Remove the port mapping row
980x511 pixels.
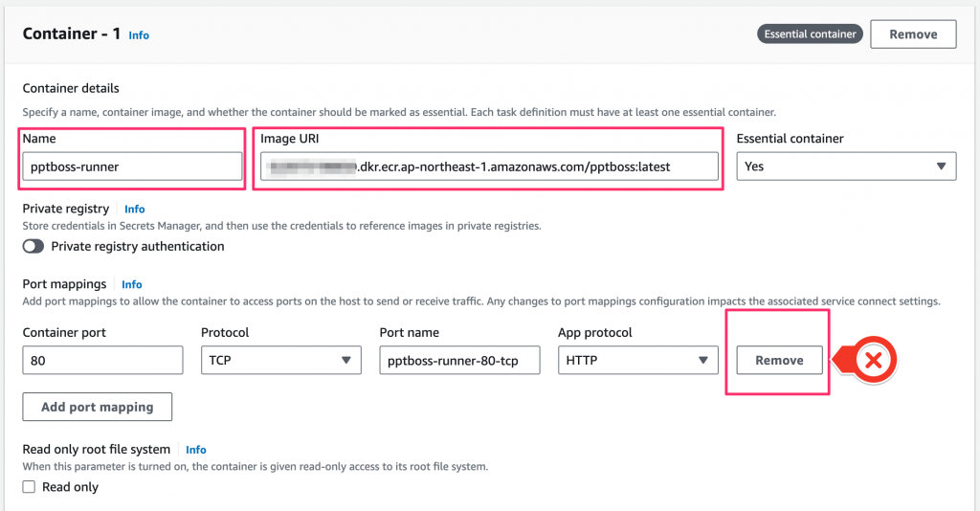(x=779, y=360)
